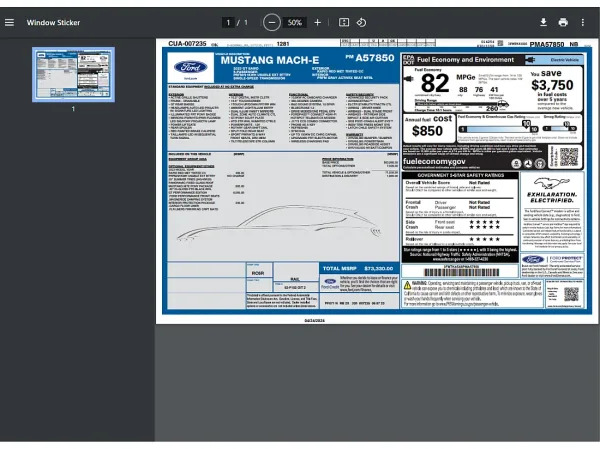Image resolution: width=600 pixels, height=449 pixels.
Task: Click the MUSTANG MACH-E heading
Action: (270, 60)
